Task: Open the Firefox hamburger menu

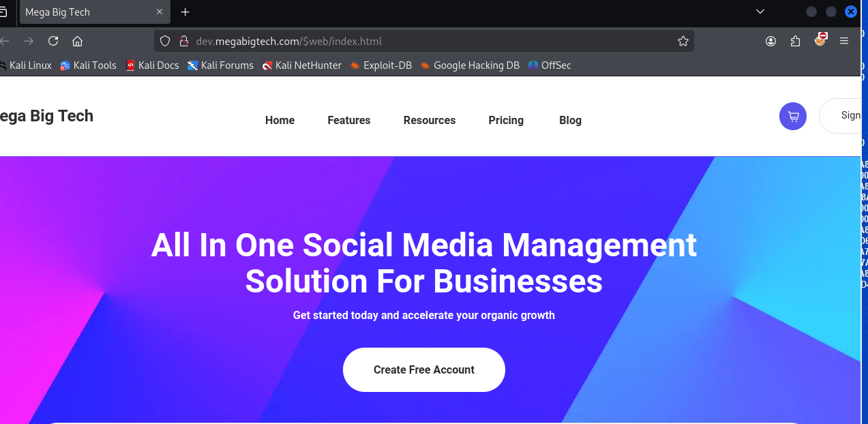Action: 844,41
